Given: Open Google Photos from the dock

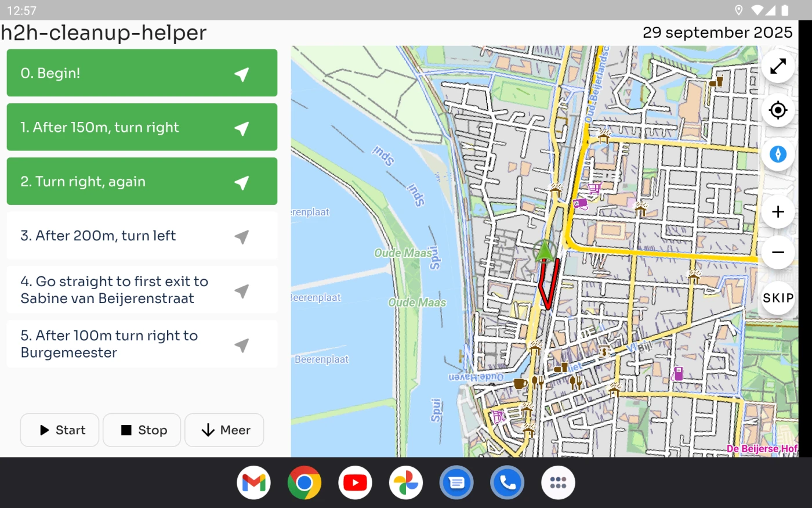Looking at the screenshot, I should coord(406,482).
